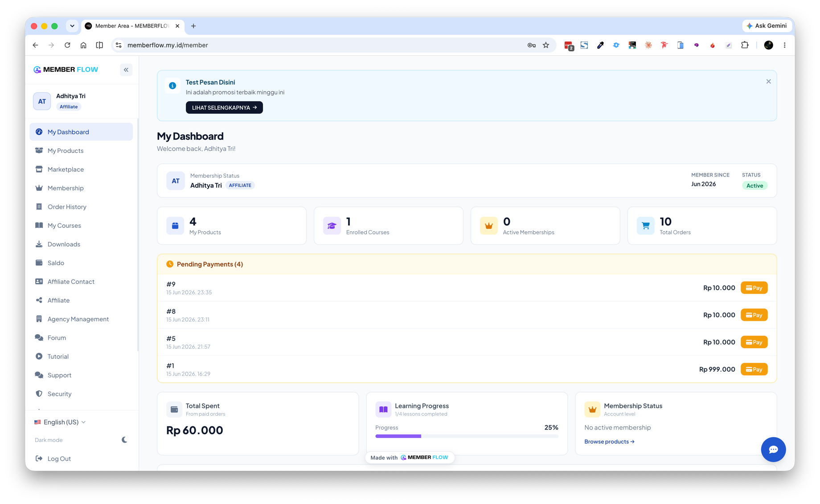Open the English (US) language dropdown
This screenshot has height=504, width=820.
click(x=60, y=422)
